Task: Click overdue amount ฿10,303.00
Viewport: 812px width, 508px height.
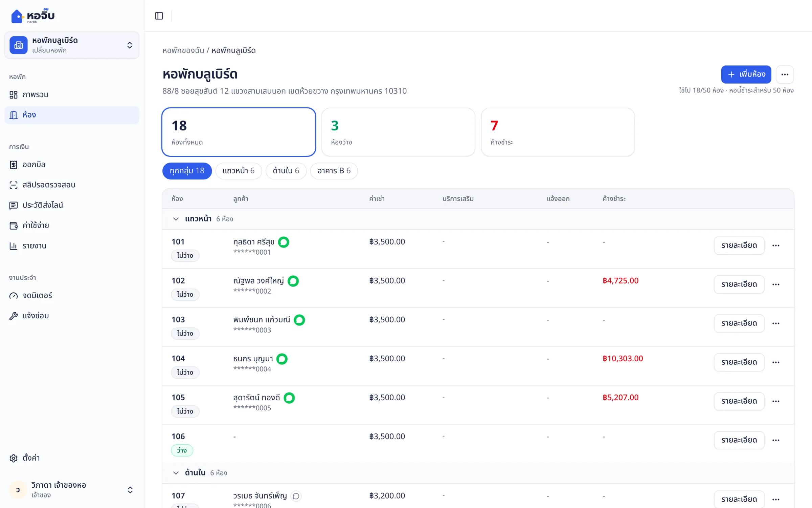Action: pyautogui.click(x=623, y=358)
